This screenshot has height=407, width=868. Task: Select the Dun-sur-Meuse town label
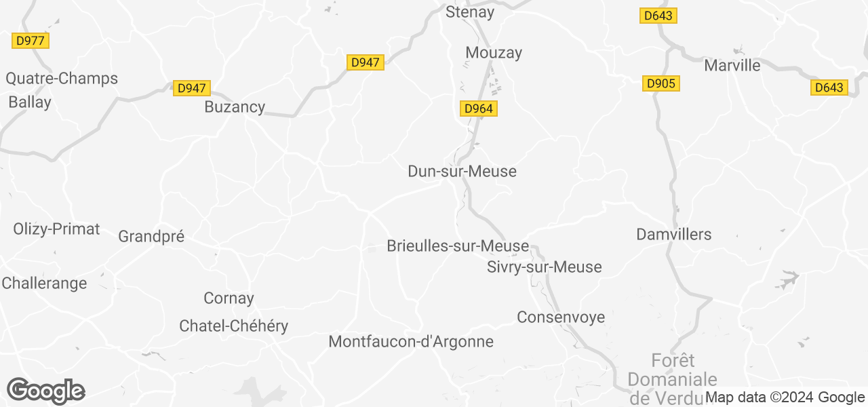point(462,172)
